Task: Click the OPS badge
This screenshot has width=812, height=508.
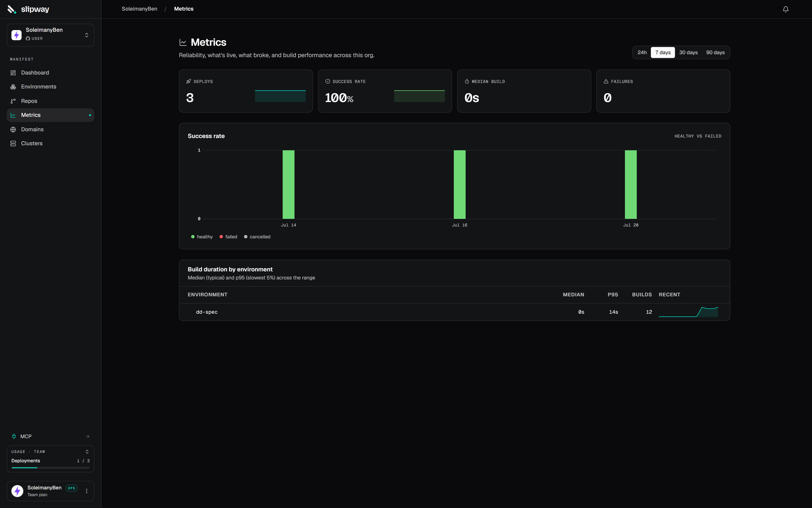Action: click(71, 488)
